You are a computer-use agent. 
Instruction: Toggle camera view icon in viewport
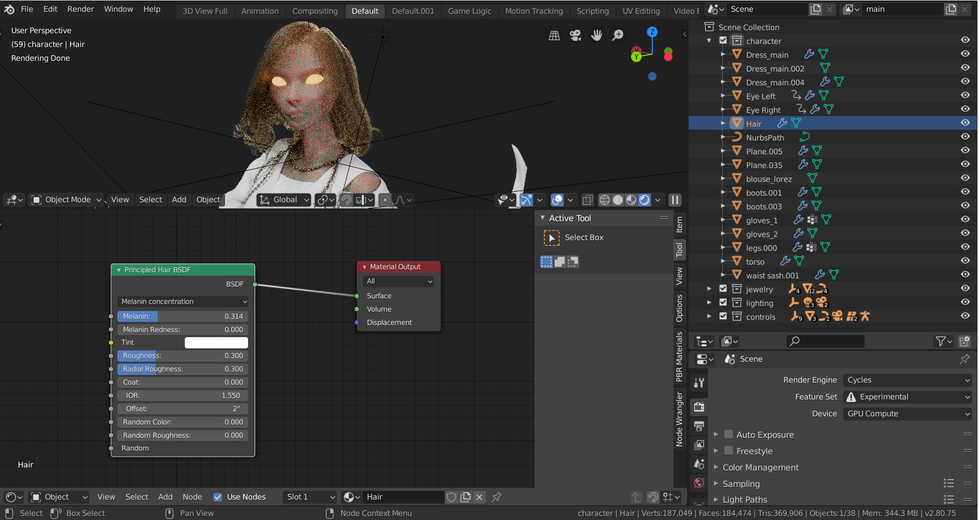[575, 35]
